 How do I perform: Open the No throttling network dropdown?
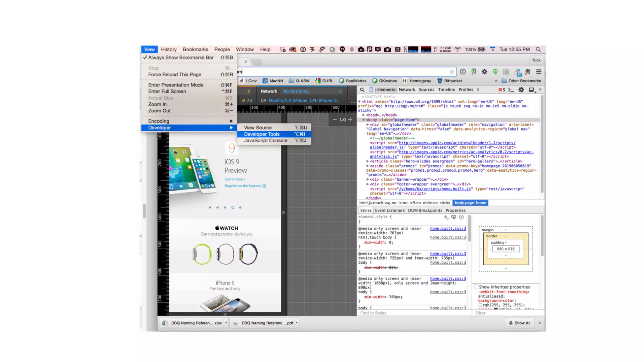(312, 91)
